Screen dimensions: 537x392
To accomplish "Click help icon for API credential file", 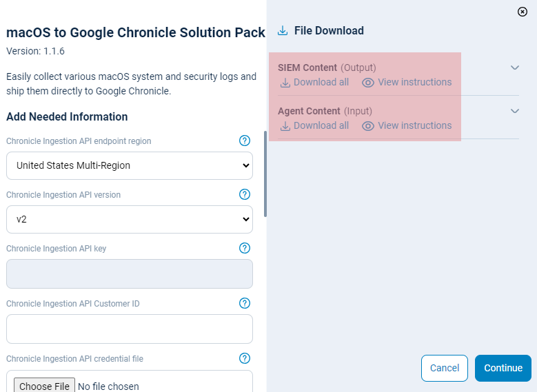I will click(x=245, y=358).
